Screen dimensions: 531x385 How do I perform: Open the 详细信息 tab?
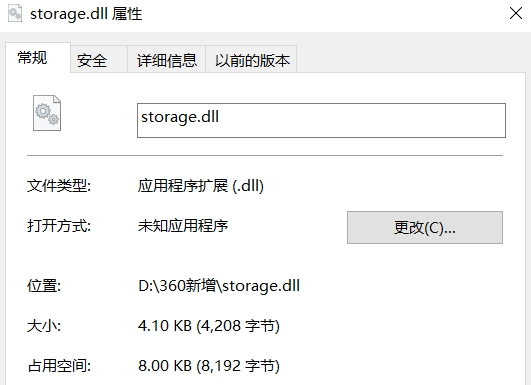(166, 60)
